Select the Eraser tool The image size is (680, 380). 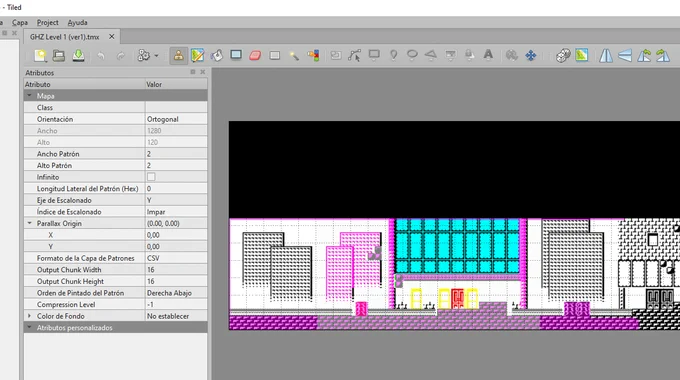pyautogui.click(x=255, y=56)
